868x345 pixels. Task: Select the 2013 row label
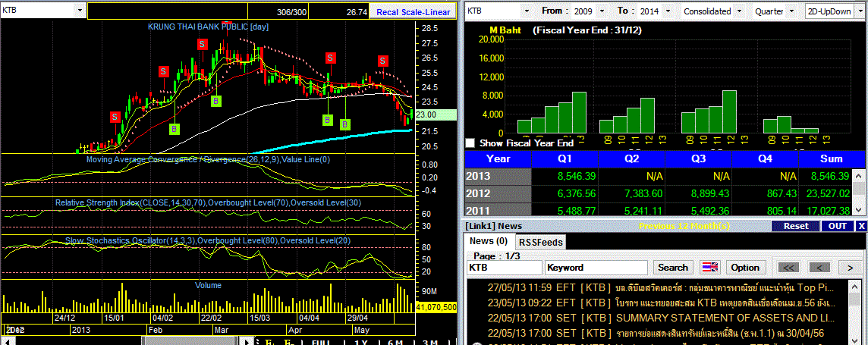tap(498, 177)
